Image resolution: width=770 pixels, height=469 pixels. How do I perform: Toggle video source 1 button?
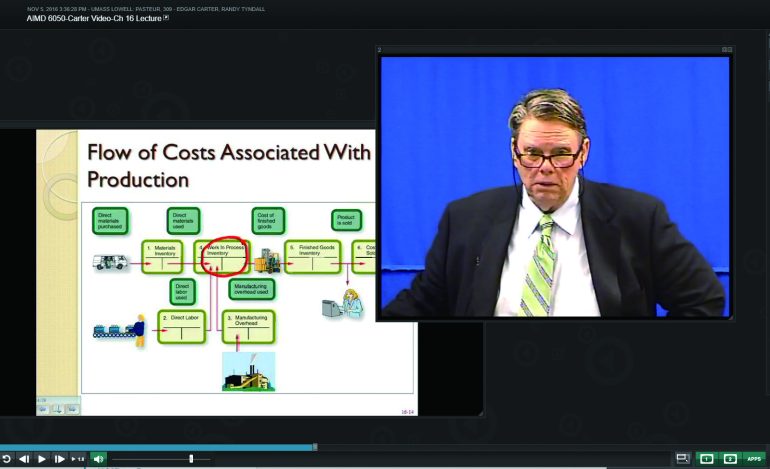pyautogui.click(x=707, y=458)
